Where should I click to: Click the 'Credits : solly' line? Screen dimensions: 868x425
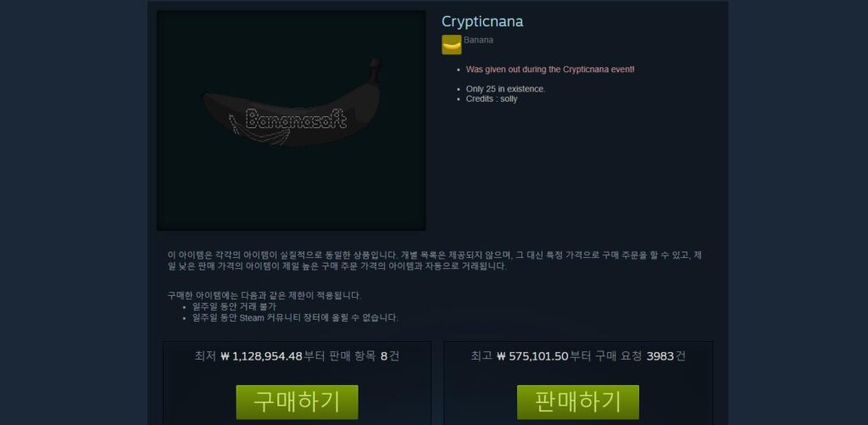492,98
